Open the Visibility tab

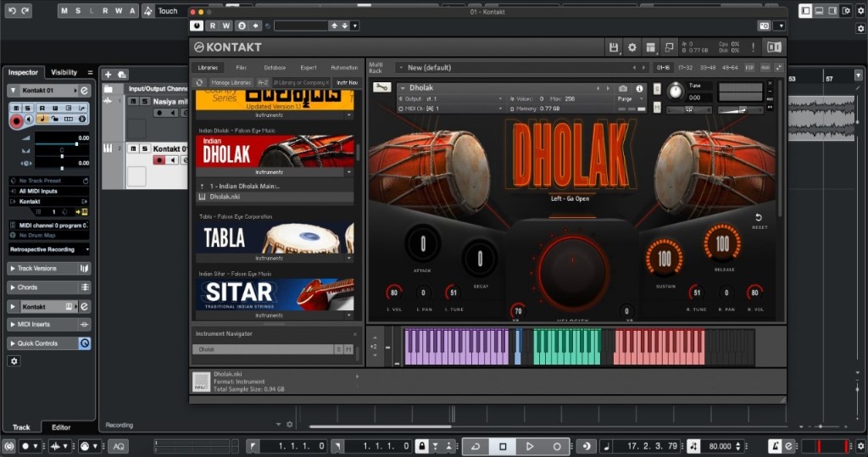[x=64, y=73]
